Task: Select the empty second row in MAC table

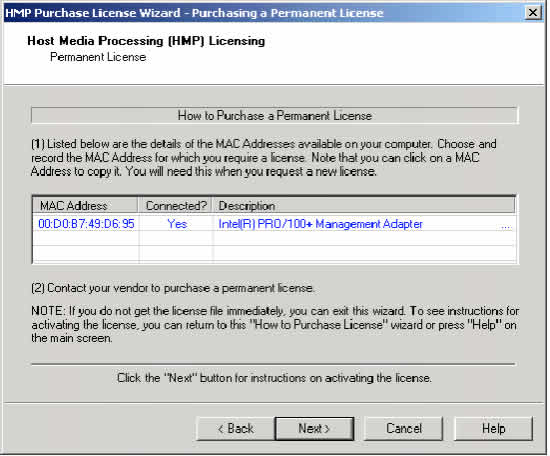Action: (x=274, y=239)
